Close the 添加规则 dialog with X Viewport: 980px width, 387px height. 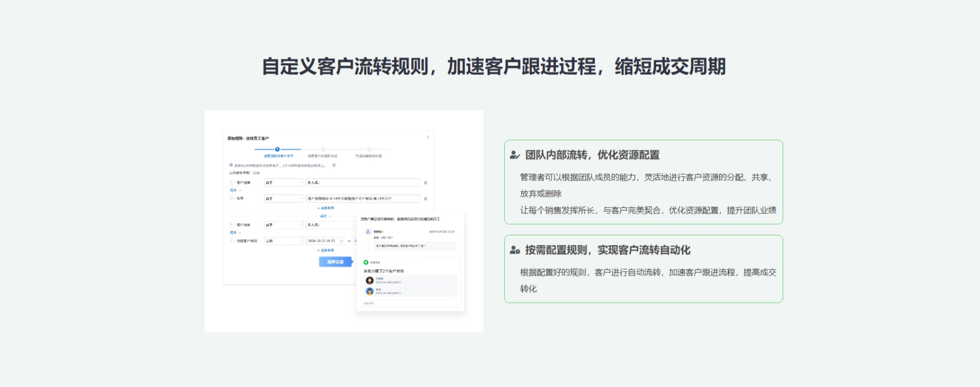click(x=428, y=137)
